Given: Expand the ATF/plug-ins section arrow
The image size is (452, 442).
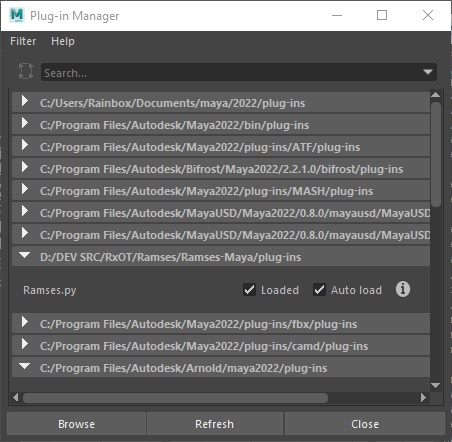Looking at the screenshot, I should tap(24, 145).
